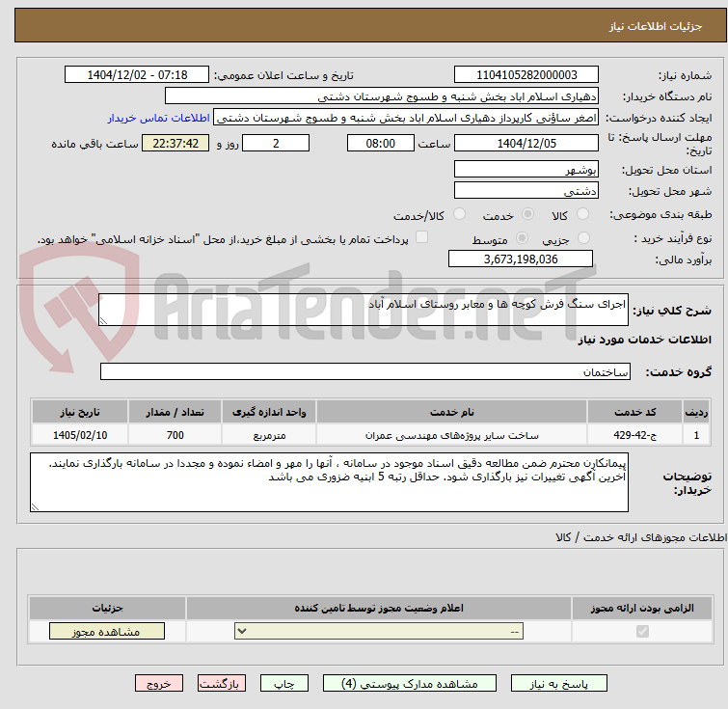
Task: Select the کالا radio button
Action: point(582,214)
